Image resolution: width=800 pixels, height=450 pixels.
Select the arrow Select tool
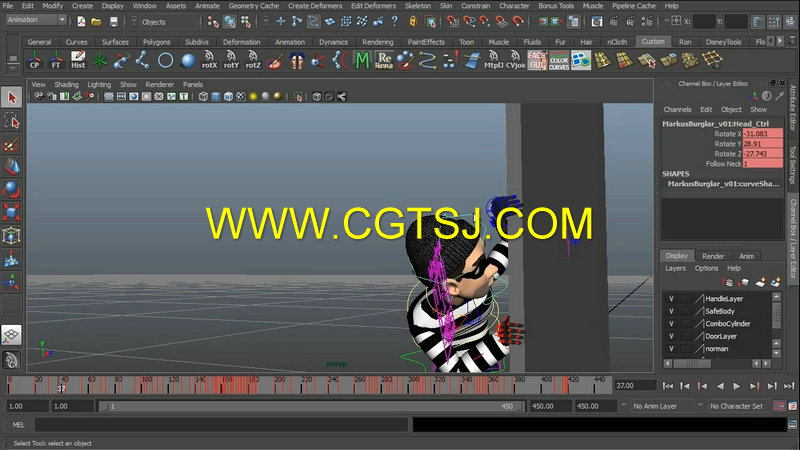[12, 97]
